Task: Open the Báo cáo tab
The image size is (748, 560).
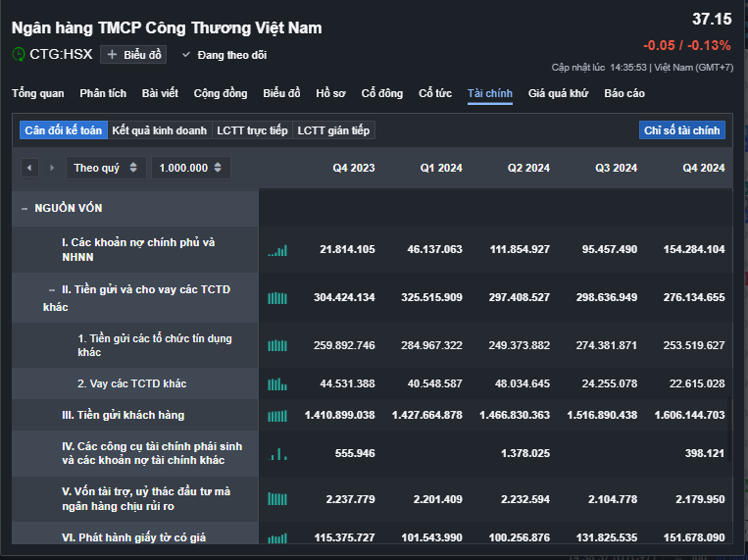Action: coord(624,93)
